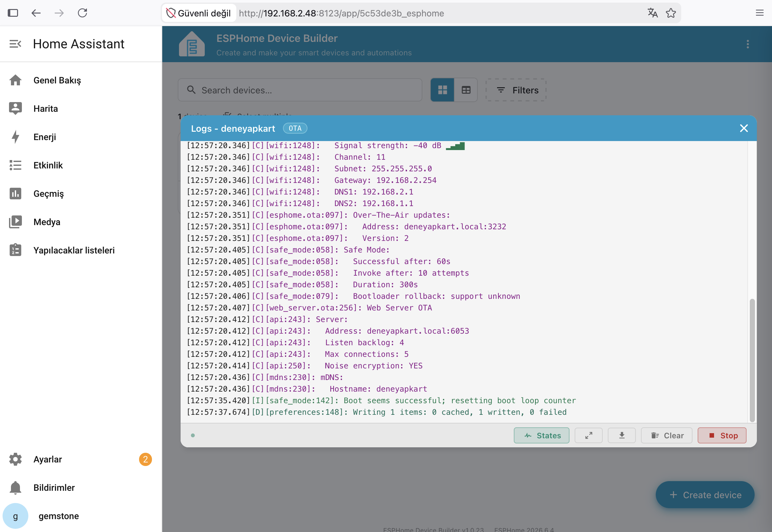Click log line 'Noise encryption: YES'

click(304, 366)
